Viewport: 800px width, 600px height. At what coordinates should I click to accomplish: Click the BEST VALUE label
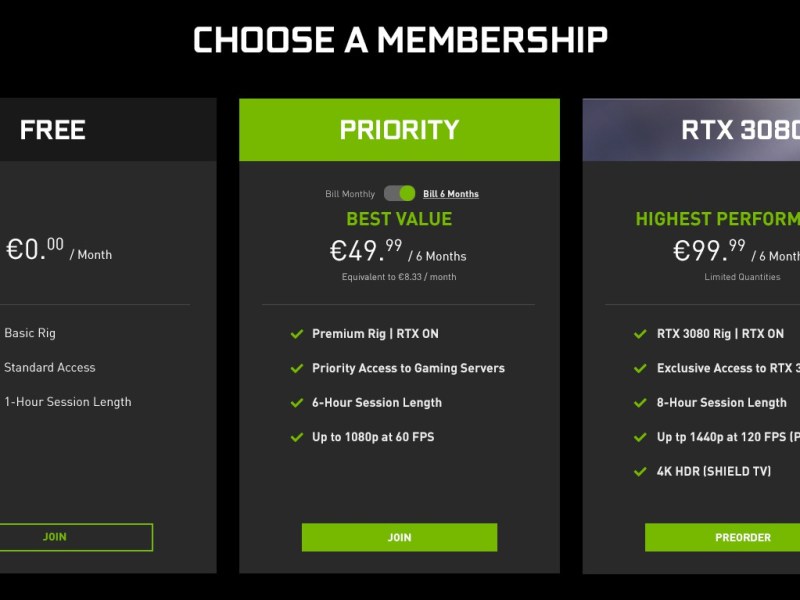pyautogui.click(x=399, y=219)
